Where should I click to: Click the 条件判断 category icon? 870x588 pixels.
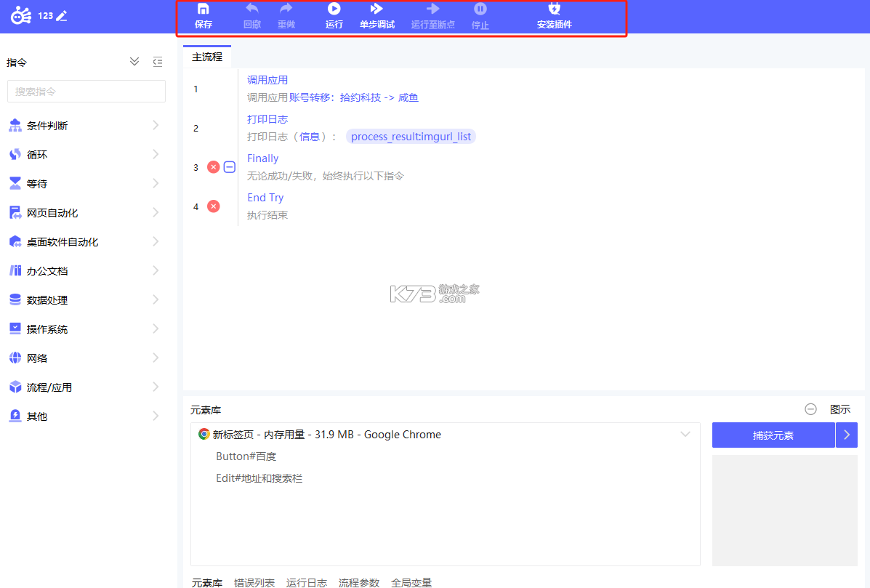tap(15, 125)
